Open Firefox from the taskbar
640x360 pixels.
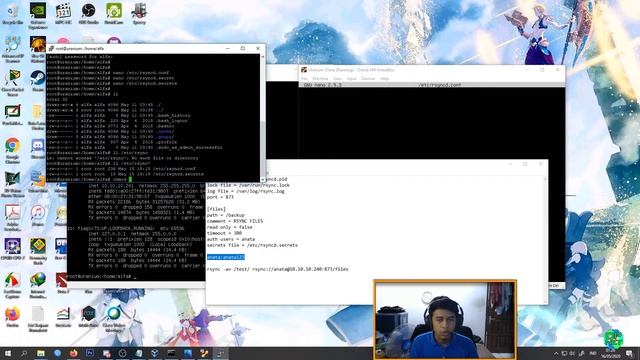pyautogui.click(x=73, y=353)
